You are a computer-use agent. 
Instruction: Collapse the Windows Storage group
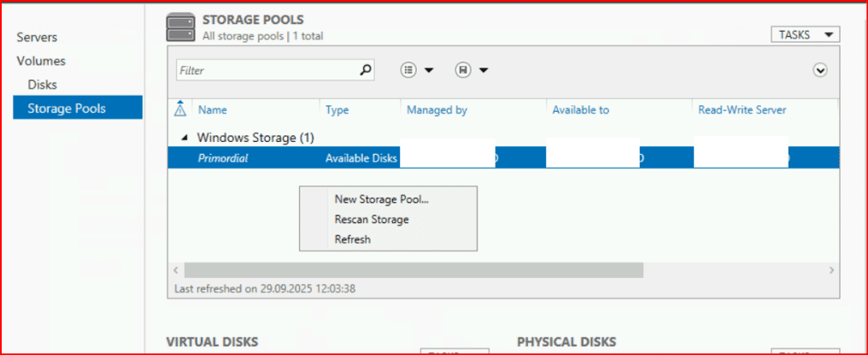coord(185,138)
